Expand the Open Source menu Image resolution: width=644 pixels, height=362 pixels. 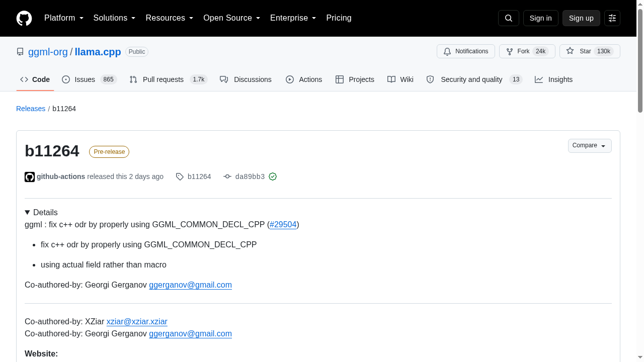[232, 18]
